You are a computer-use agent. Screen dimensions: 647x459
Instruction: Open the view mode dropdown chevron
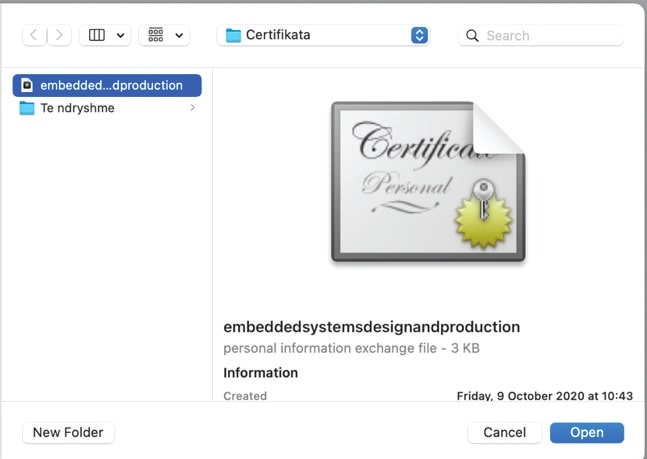coord(120,35)
